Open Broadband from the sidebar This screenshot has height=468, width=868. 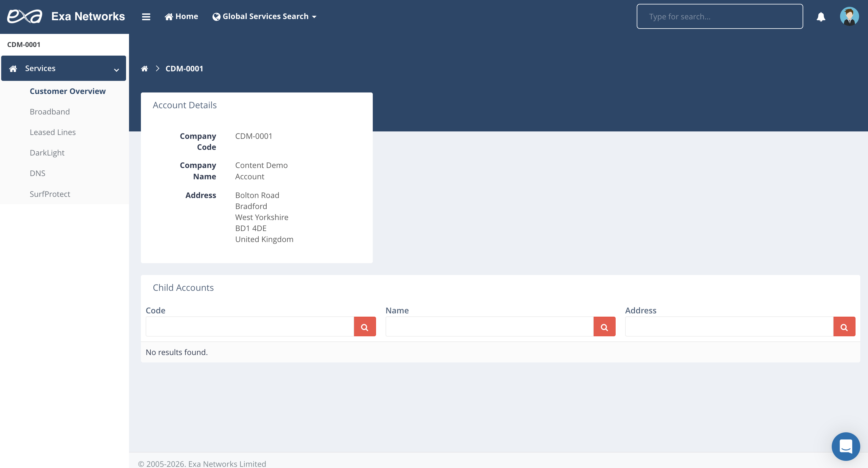pyautogui.click(x=50, y=112)
